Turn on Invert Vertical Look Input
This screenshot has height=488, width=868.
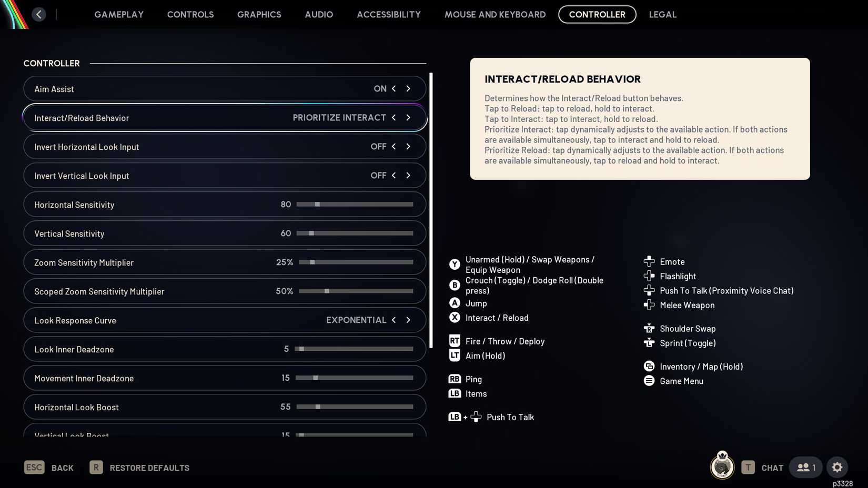point(408,176)
